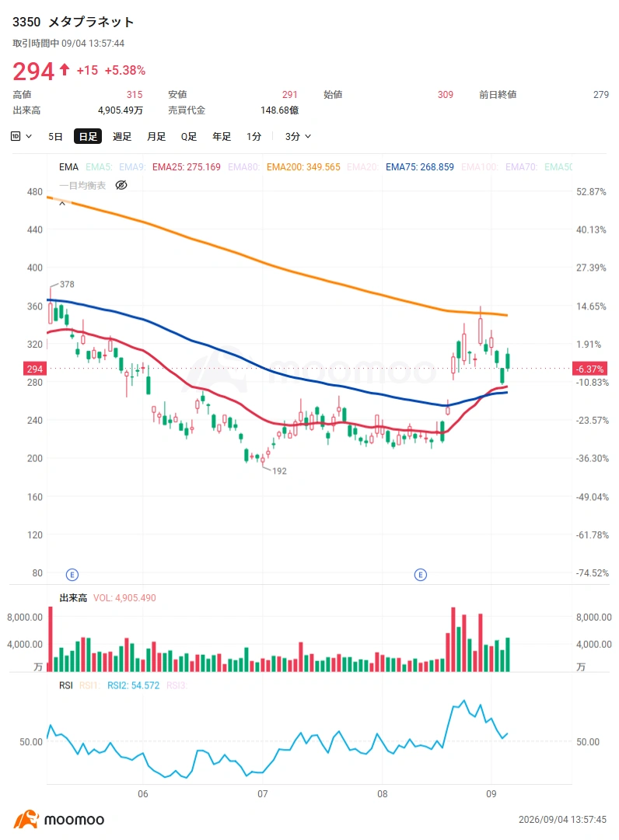Click the 始値 309 value
619x840 pixels.
tap(445, 95)
